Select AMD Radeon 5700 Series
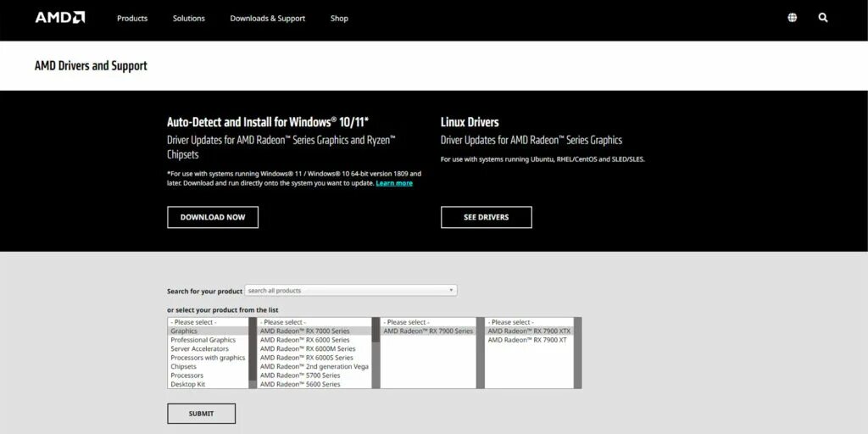 (x=314, y=376)
